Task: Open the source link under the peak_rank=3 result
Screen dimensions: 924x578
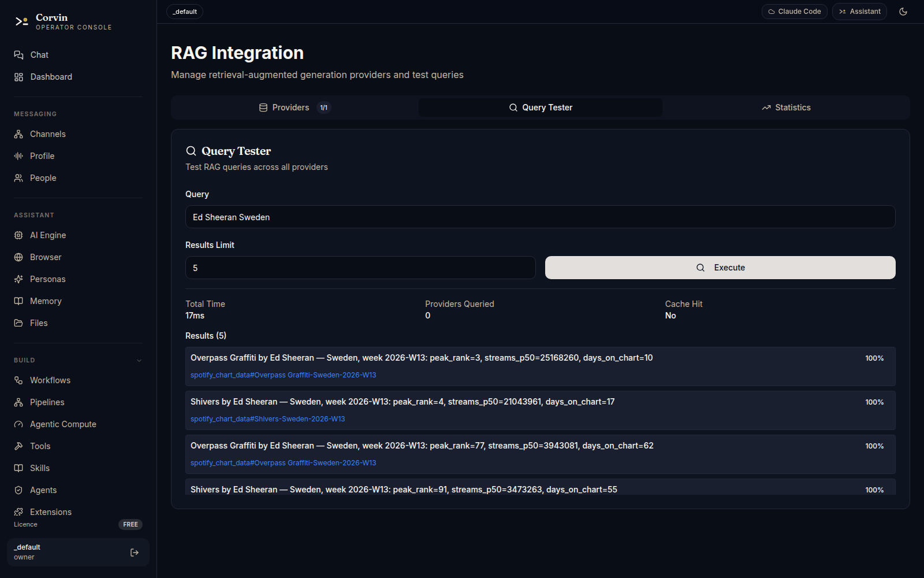Action: [x=284, y=375]
